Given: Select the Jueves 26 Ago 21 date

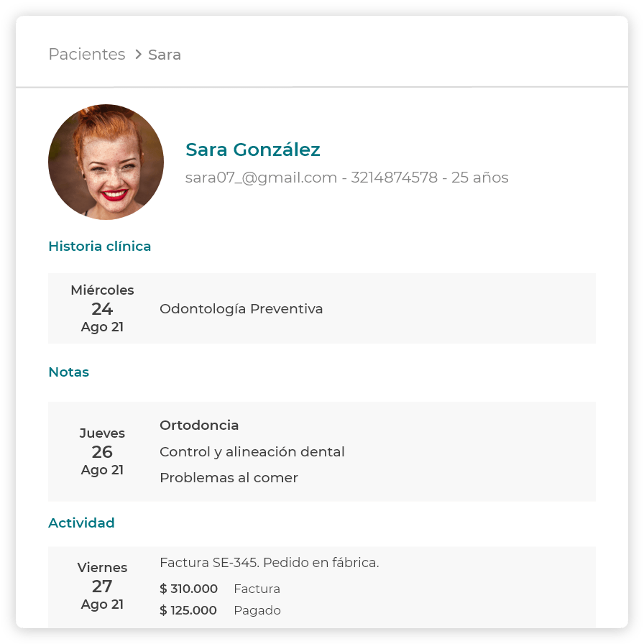Looking at the screenshot, I should (x=102, y=451).
